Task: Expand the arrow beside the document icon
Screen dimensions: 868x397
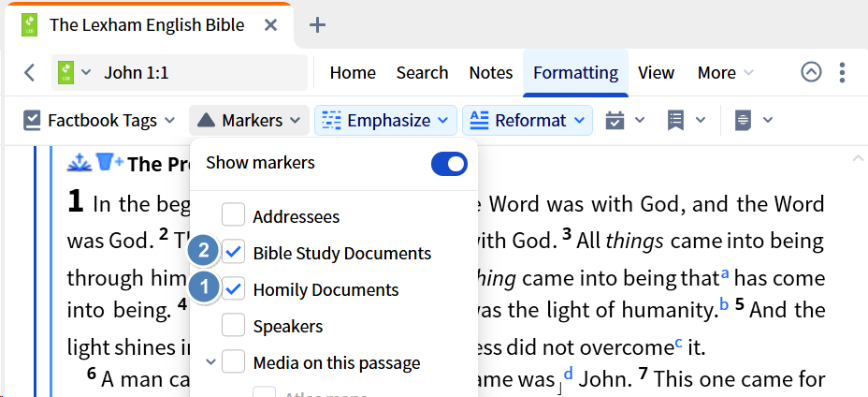Action: click(x=768, y=120)
